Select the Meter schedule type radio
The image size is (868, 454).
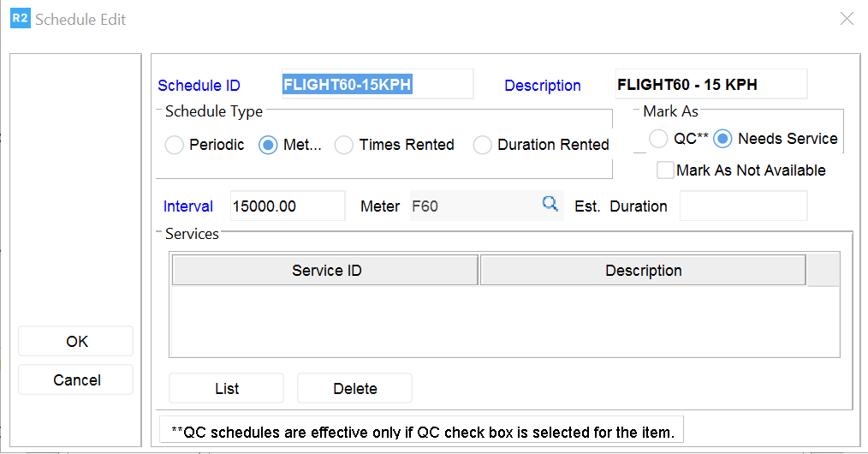[x=269, y=145]
